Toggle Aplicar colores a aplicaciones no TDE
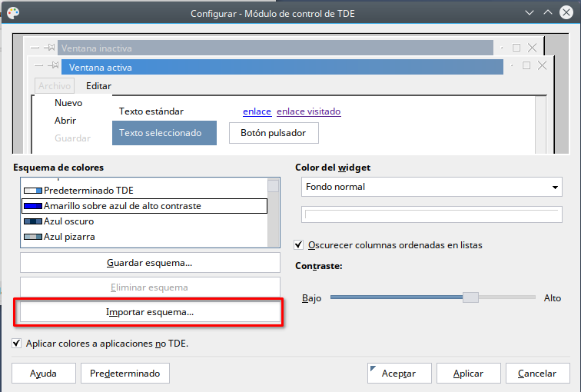The width and height of the screenshot is (581, 392). 16,343
